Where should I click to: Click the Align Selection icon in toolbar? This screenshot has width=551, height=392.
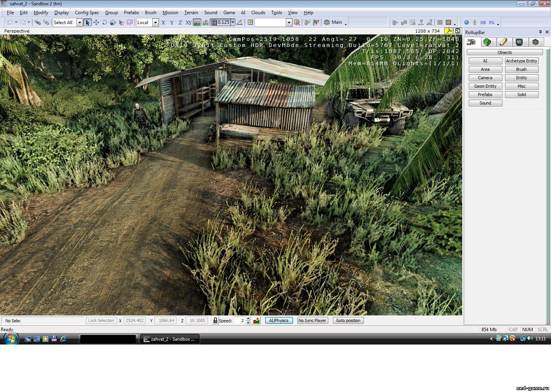point(404,23)
